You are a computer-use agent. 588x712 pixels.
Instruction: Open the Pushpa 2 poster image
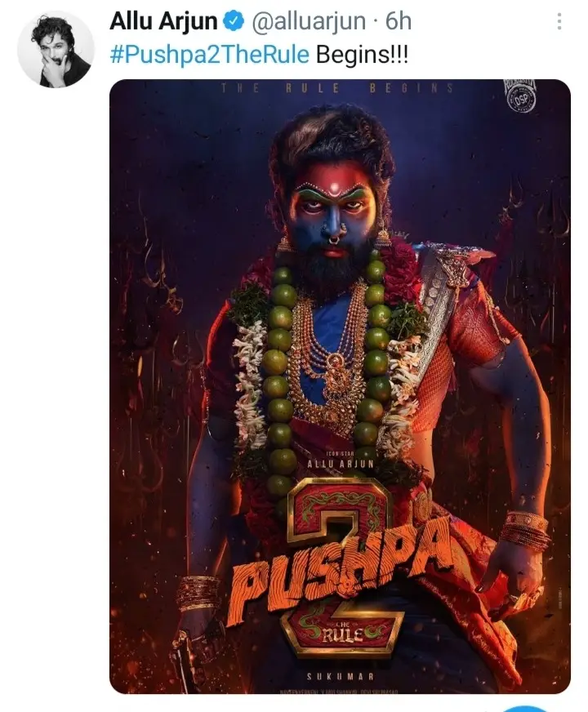coord(340,386)
